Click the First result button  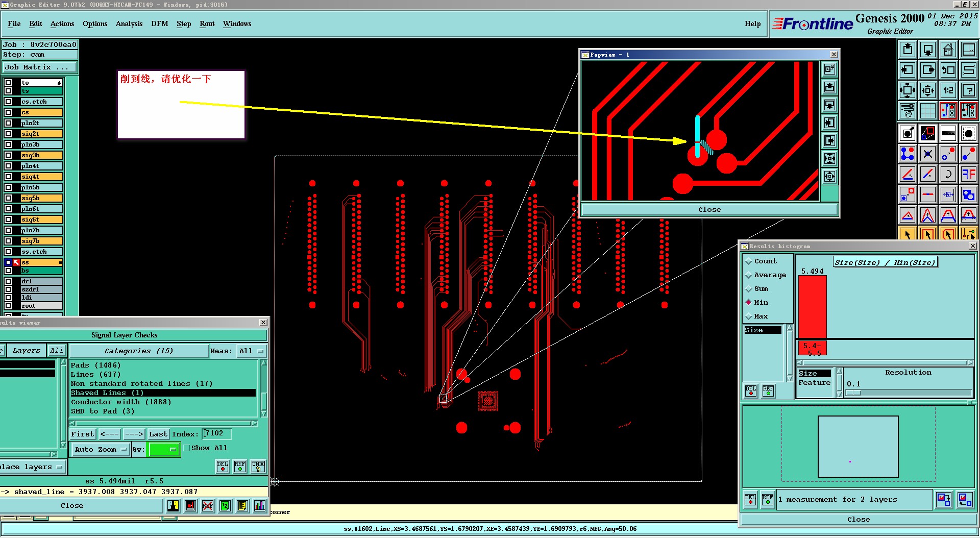(83, 434)
